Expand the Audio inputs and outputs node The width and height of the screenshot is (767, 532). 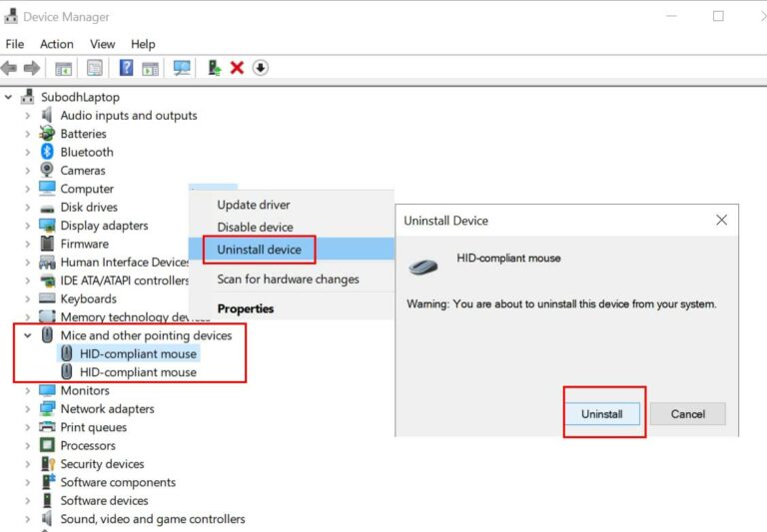click(28, 116)
